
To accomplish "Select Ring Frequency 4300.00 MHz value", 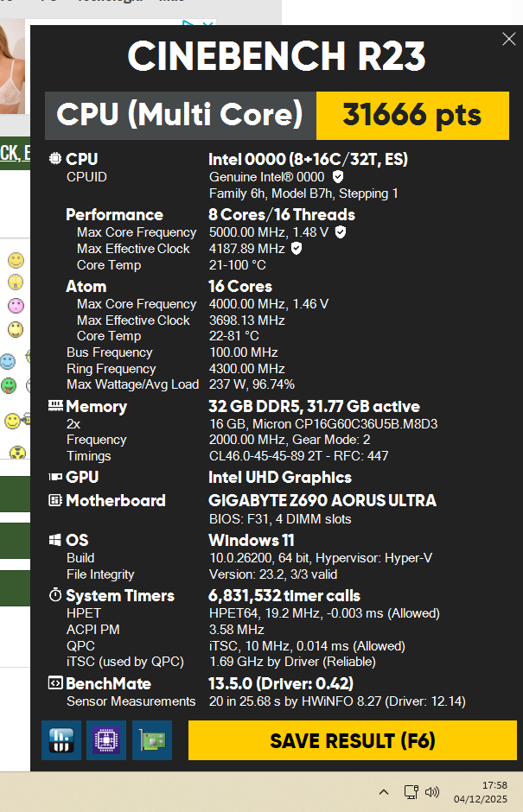I will click(246, 369).
